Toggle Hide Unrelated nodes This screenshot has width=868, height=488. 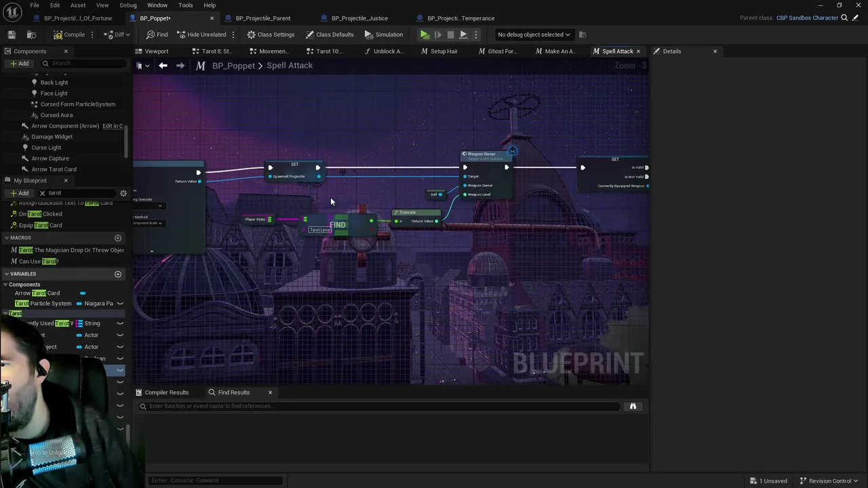(x=201, y=35)
